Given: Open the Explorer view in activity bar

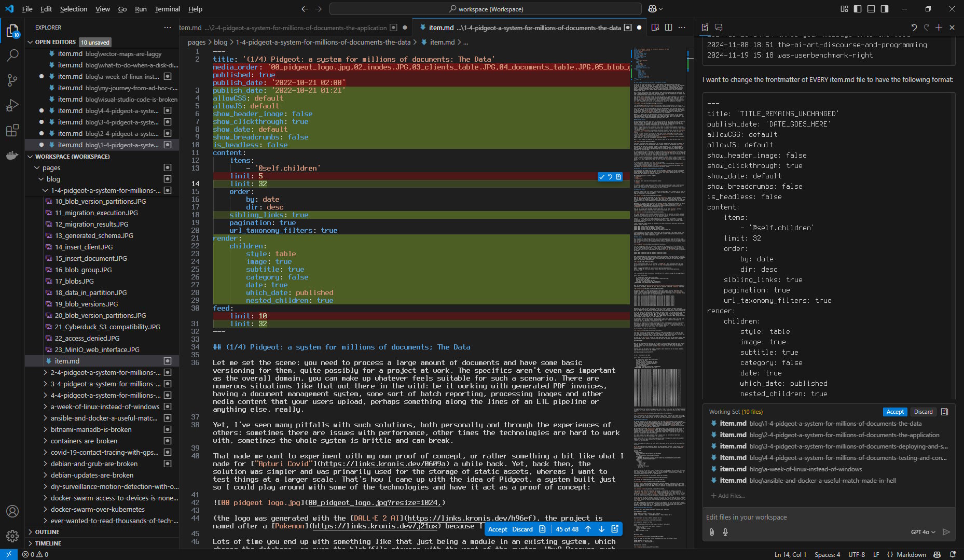Looking at the screenshot, I should click(12, 31).
